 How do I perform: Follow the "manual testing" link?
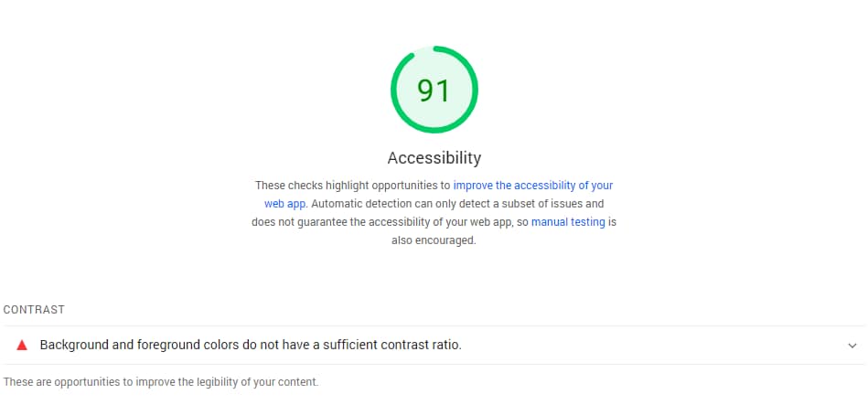click(x=568, y=222)
